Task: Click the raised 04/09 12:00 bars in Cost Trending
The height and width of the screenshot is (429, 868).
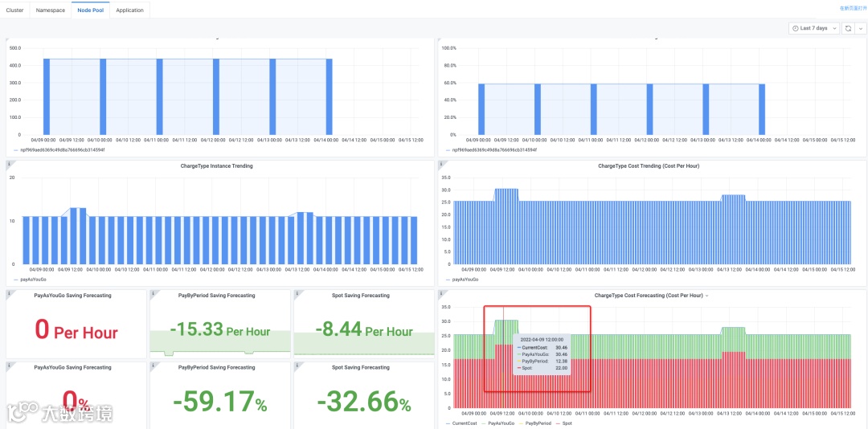Action: [x=506, y=227]
